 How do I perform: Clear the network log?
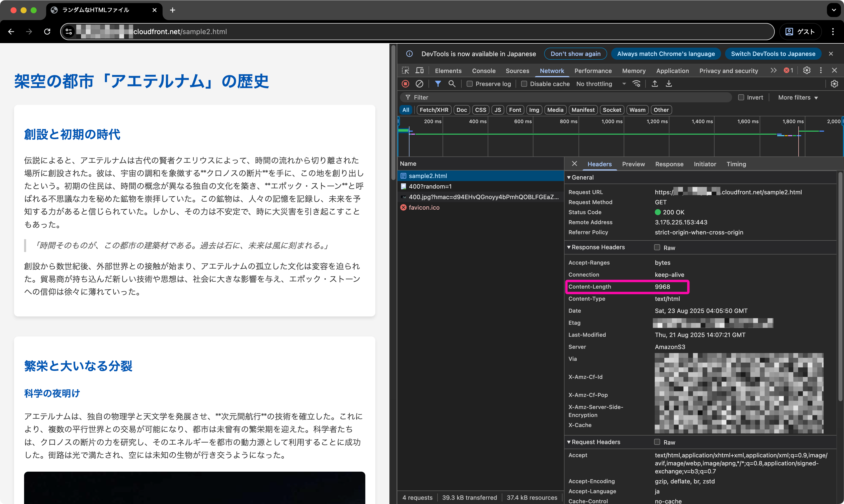[x=420, y=83]
